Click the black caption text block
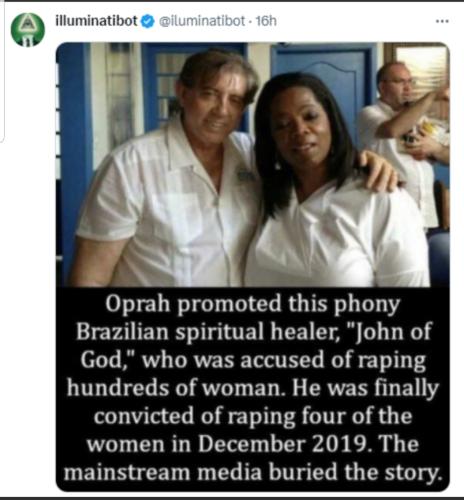 (x=253, y=389)
